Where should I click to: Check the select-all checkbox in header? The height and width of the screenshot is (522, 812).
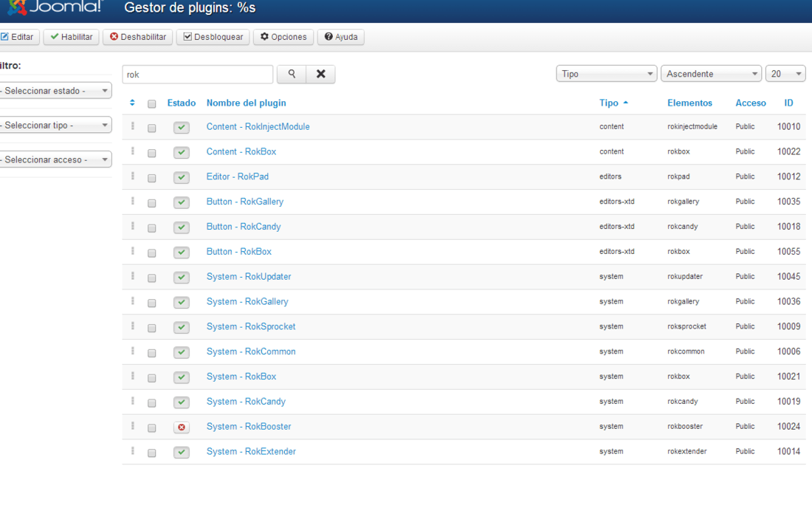(152, 104)
